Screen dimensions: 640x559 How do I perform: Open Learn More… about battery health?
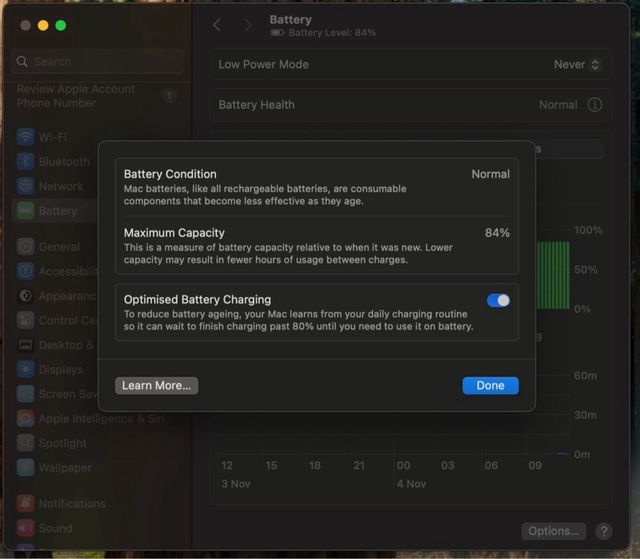(x=157, y=386)
